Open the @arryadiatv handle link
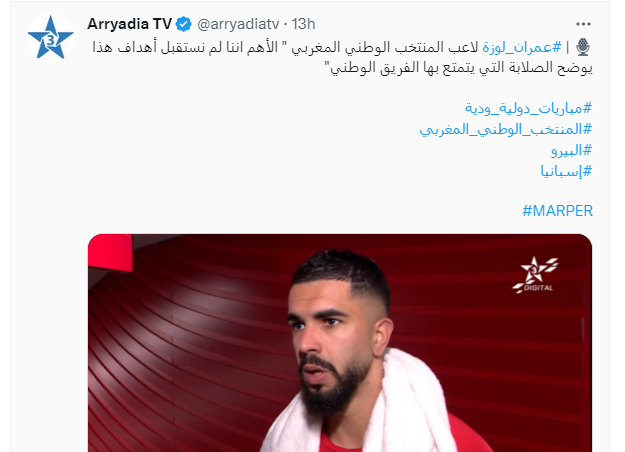 coord(238,24)
